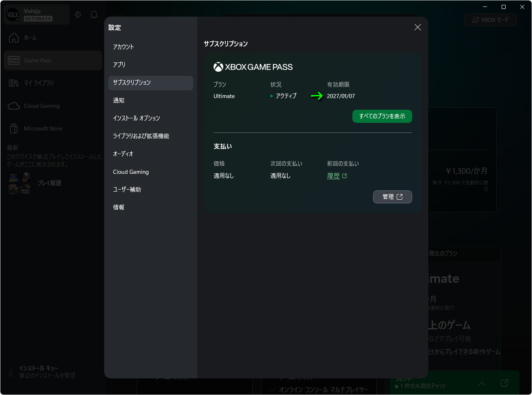Click the Home house icon in the sidebar
This screenshot has width=532, height=395.
pyautogui.click(x=14, y=38)
